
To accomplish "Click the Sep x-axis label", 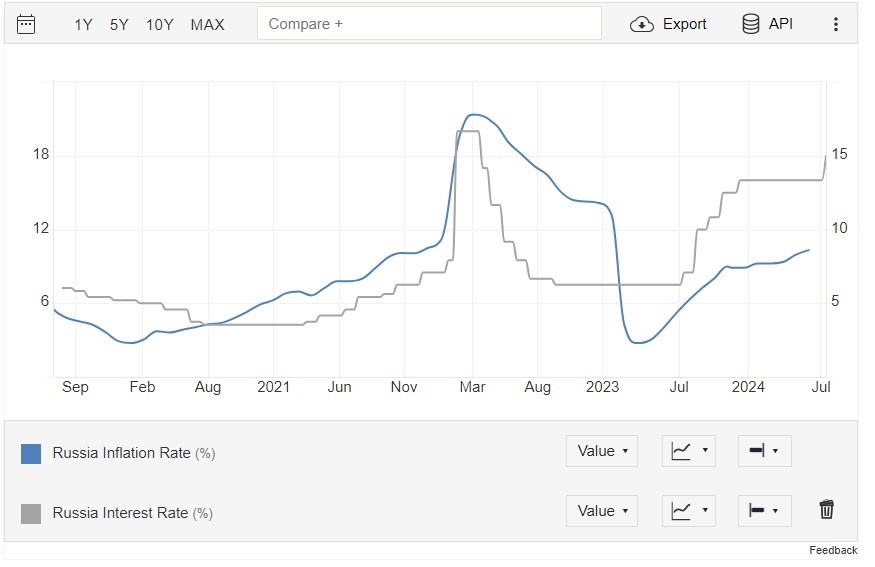I will coord(75,387).
